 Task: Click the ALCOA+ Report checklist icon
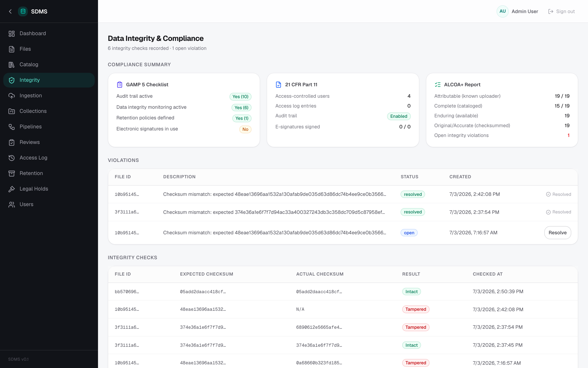click(438, 85)
